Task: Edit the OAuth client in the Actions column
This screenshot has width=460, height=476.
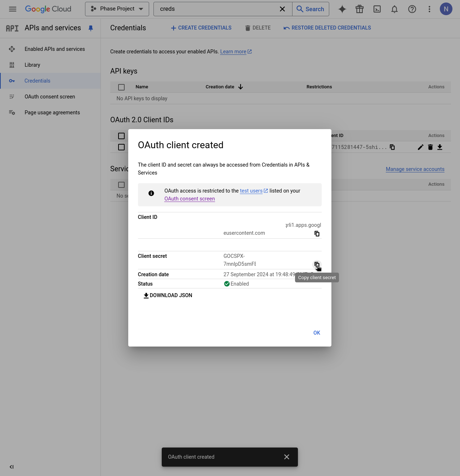Action: pos(420,147)
